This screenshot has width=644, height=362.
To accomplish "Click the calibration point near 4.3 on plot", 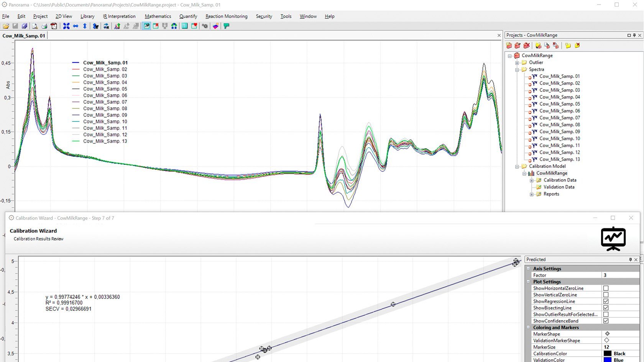I will pyautogui.click(x=393, y=304).
